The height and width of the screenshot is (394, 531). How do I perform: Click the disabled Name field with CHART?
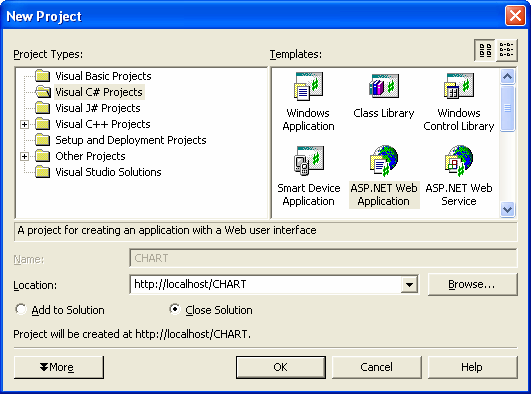pos(323,258)
